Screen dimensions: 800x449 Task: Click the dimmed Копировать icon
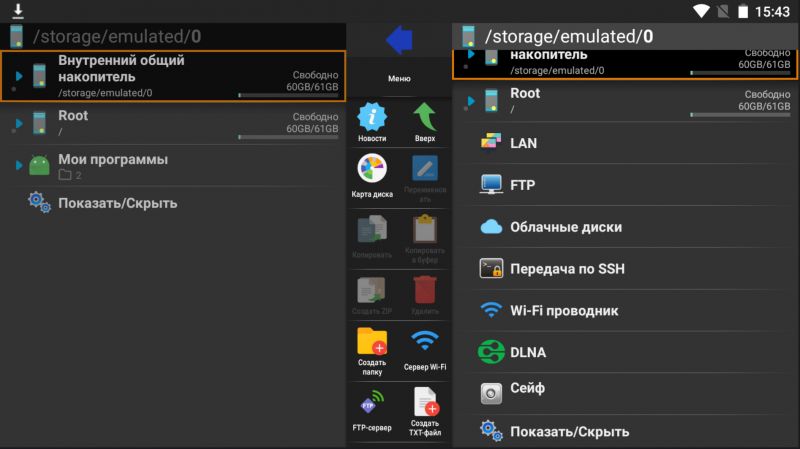(372, 229)
